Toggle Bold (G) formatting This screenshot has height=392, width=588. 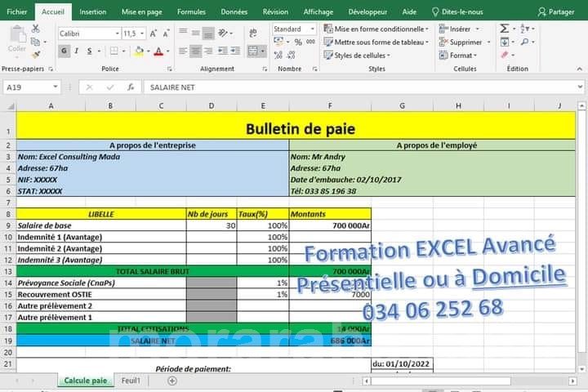tap(65, 51)
